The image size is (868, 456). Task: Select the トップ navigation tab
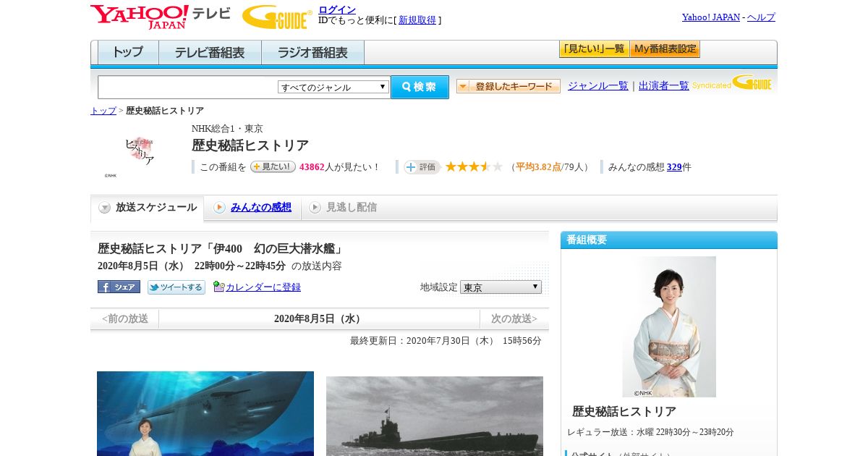pos(128,52)
